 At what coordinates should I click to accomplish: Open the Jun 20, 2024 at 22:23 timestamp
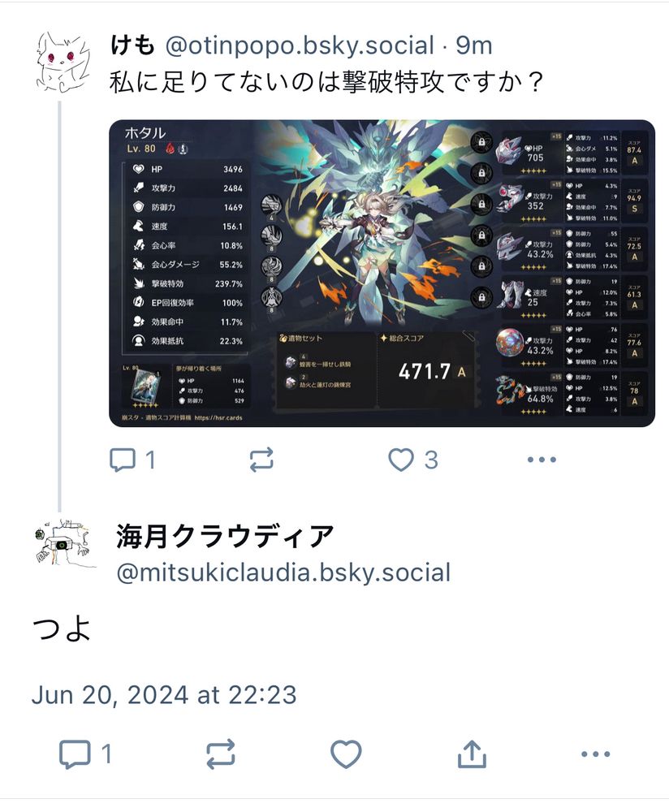tap(164, 694)
